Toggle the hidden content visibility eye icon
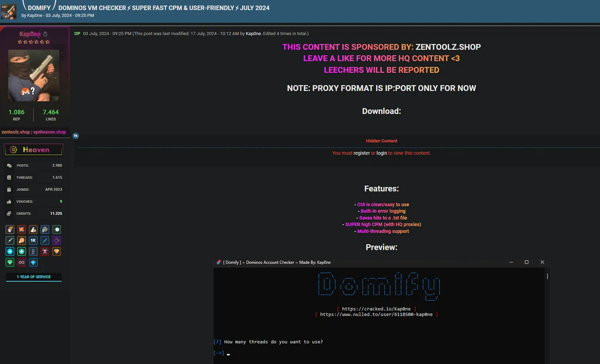600x364 pixels. pos(75,135)
